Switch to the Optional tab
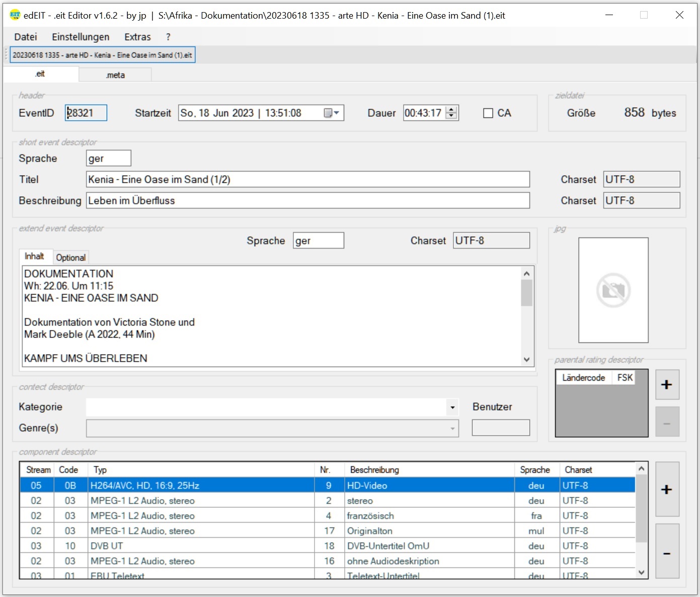The width and height of the screenshot is (700, 597). click(71, 258)
